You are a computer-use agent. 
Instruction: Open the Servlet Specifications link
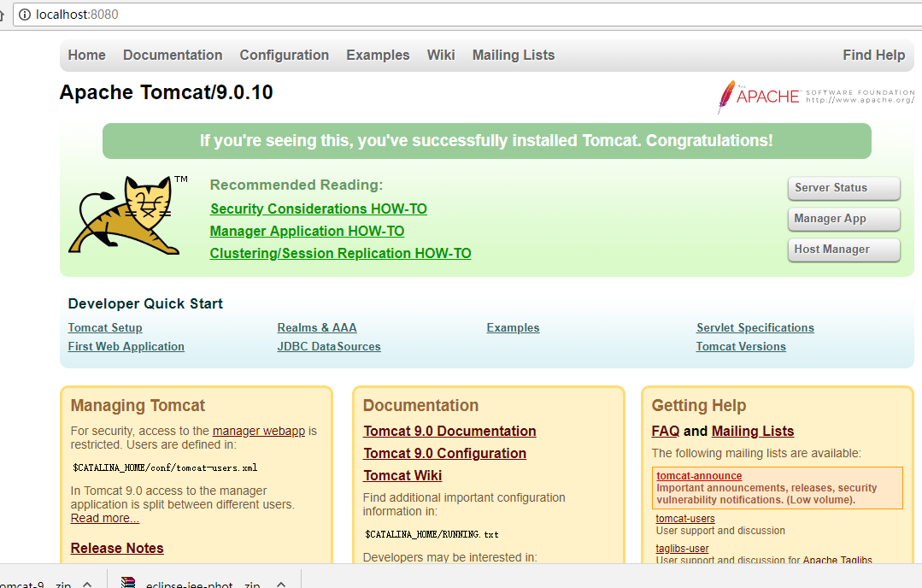[x=755, y=327]
